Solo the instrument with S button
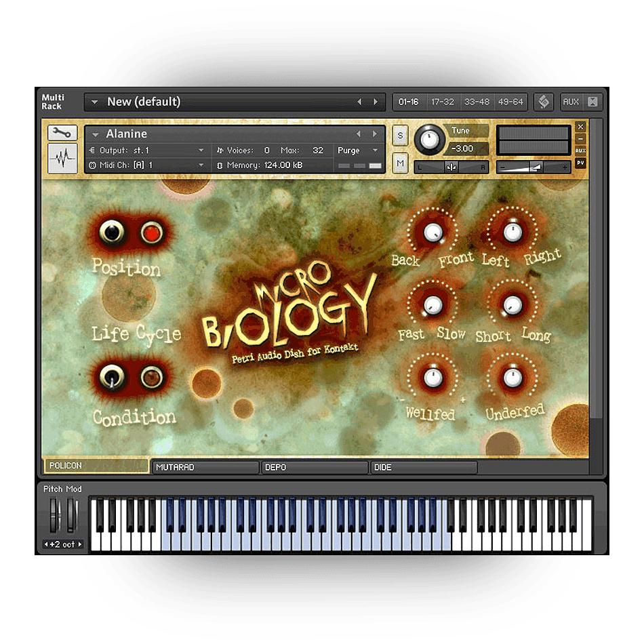This screenshot has height=644, width=644. (400, 136)
